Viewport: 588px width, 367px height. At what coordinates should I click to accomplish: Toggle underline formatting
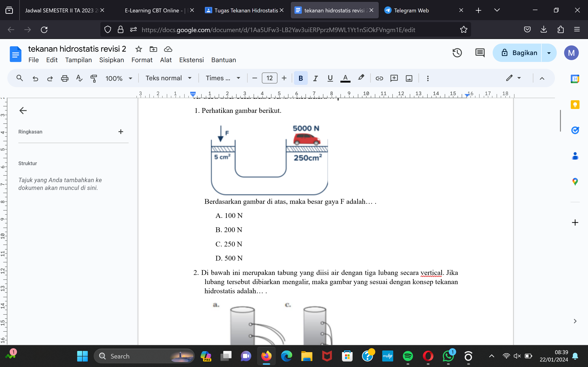tap(330, 78)
